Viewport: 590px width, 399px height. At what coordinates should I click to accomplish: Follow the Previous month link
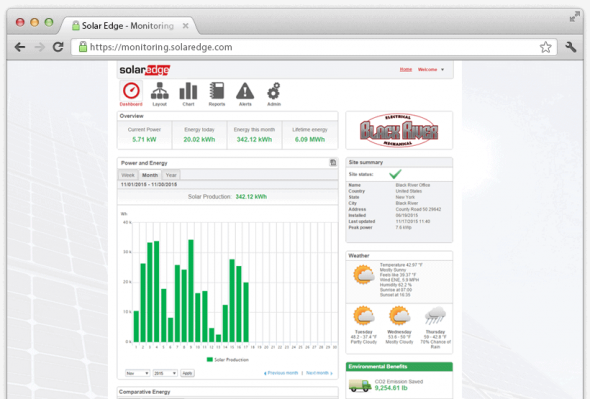coord(281,373)
